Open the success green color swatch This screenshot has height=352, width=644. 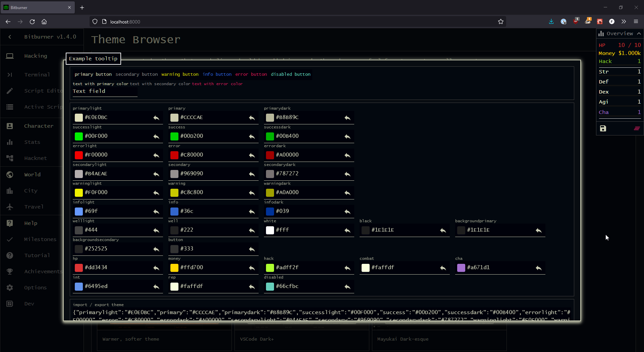pos(174,136)
